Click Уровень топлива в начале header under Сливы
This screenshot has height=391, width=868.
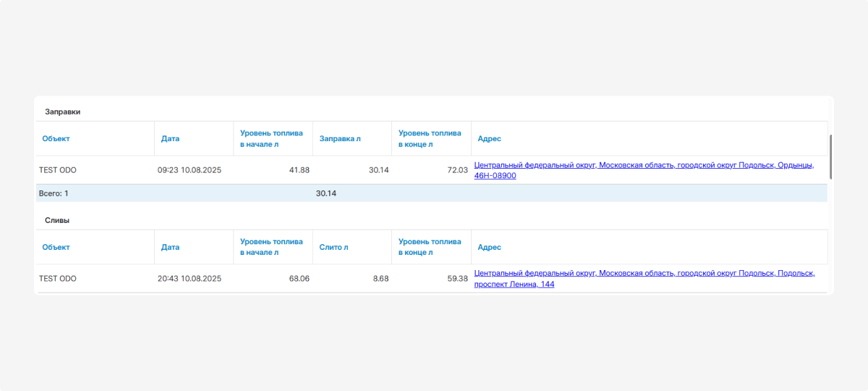click(x=271, y=247)
